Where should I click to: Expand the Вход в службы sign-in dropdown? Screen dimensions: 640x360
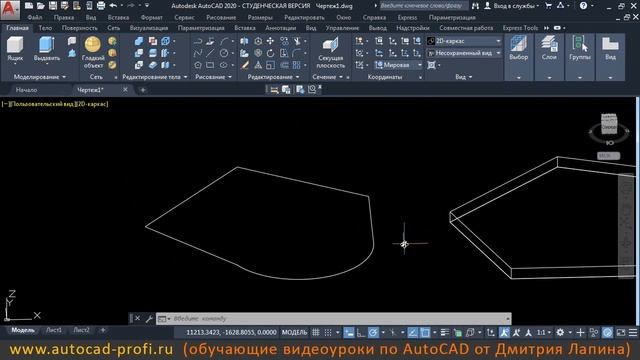tap(513, 6)
